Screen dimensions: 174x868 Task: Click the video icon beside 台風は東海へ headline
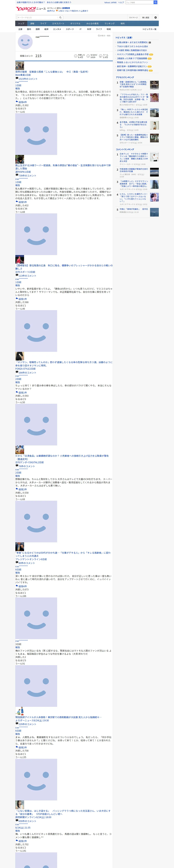point(150,42)
